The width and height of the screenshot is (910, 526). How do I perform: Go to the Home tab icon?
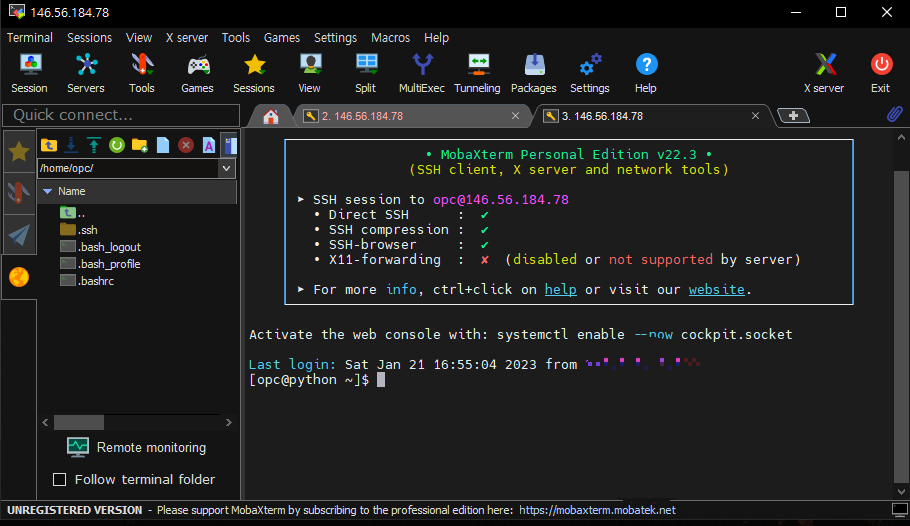pyautogui.click(x=270, y=117)
